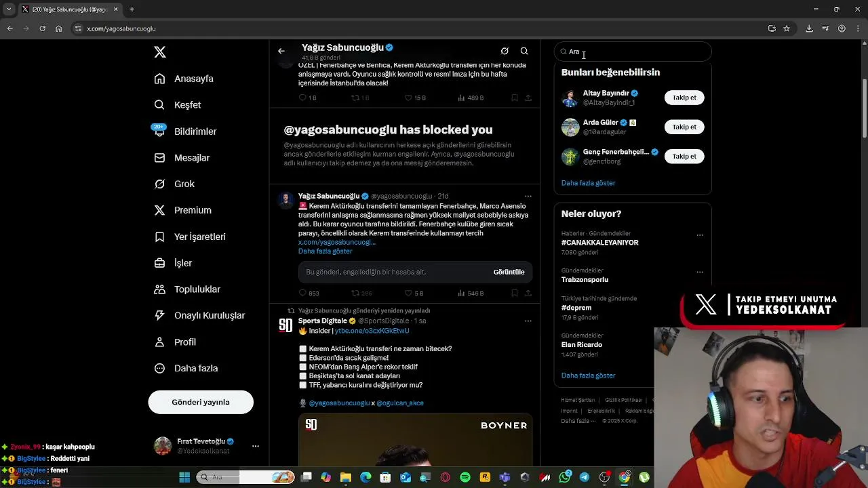Image resolution: width=868 pixels, height=488 pixels.
Task: Click Grok icon in profile header
Action: (505, 51)
